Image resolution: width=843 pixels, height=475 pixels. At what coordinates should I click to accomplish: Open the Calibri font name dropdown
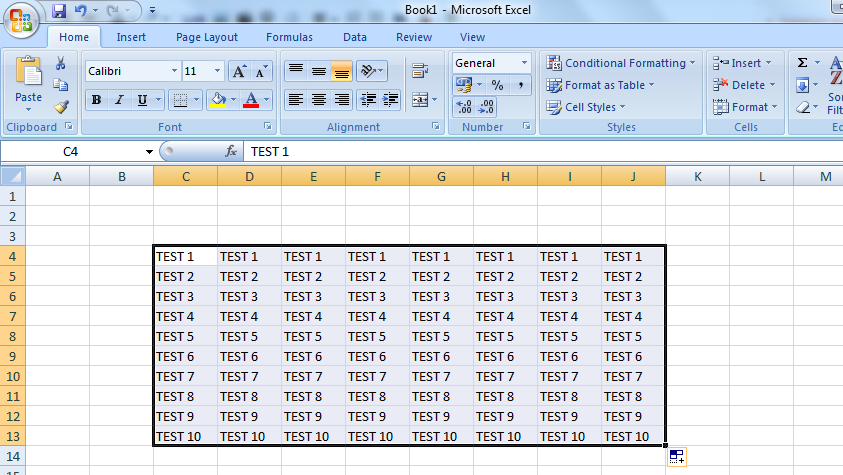(x=174, y=71)
